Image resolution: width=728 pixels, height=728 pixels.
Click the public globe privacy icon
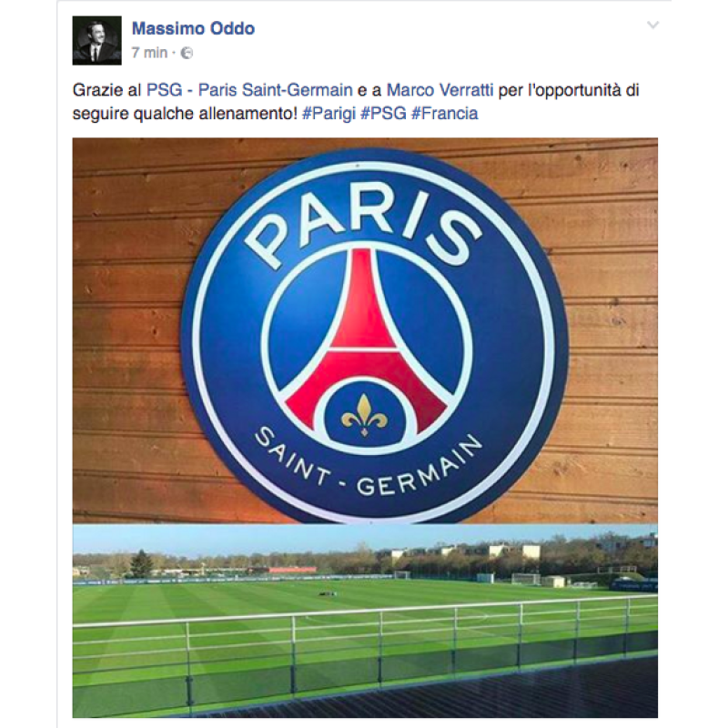tap(187, 53)
